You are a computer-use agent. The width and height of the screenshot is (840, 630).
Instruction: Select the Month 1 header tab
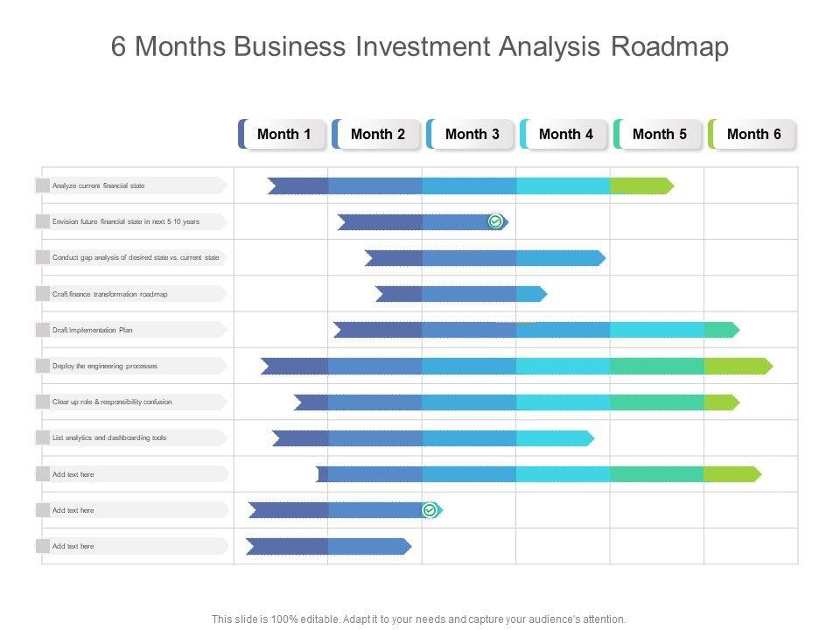coord(283,134)
